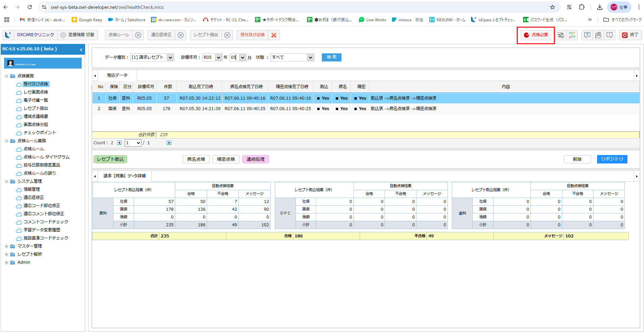
Task: Open the データ種別 dropdown
Action: [152, 57]
